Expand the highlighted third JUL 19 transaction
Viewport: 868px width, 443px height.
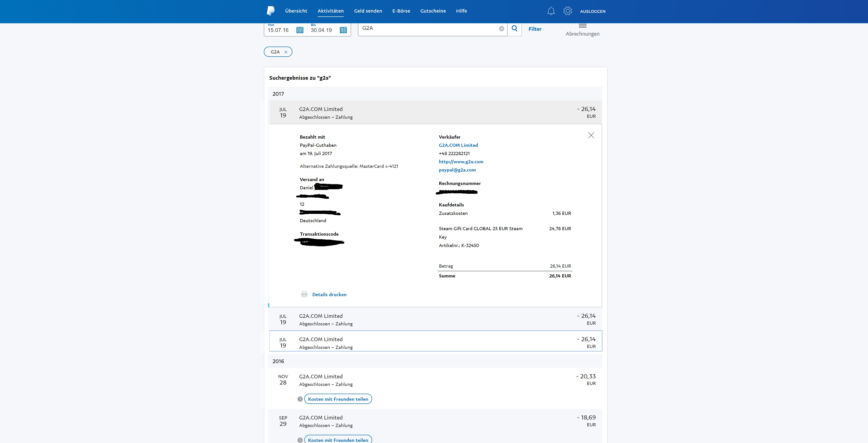[x=435, y=341]
